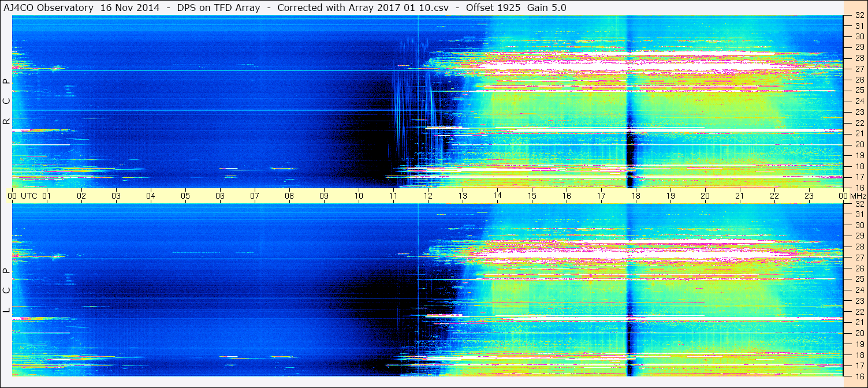
Task: Click the 27 MHz tick in the RCP panel
Action: click(x=859, y=69)
